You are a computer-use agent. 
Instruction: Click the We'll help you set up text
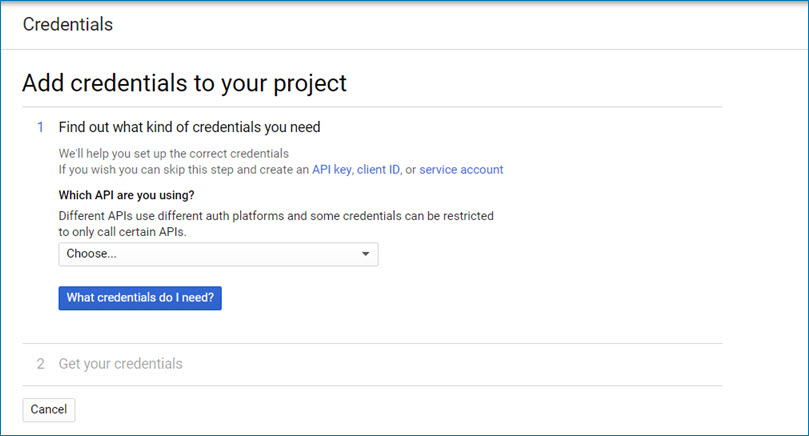pyautogui.click(x=174, y=154)
